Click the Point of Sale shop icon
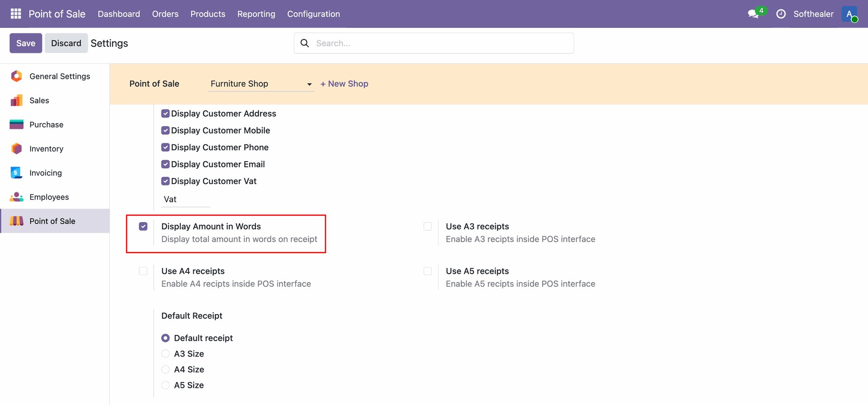 coord(17,221)
